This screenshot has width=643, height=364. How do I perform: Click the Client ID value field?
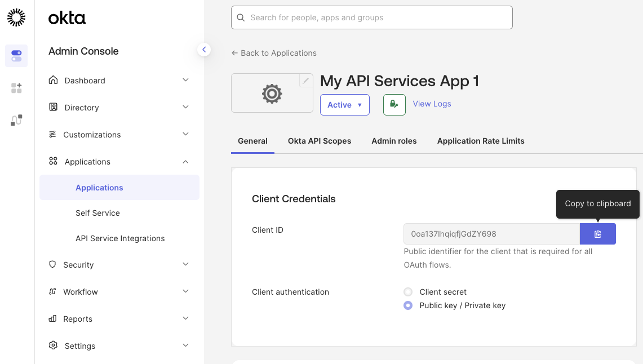coord(491,234)
